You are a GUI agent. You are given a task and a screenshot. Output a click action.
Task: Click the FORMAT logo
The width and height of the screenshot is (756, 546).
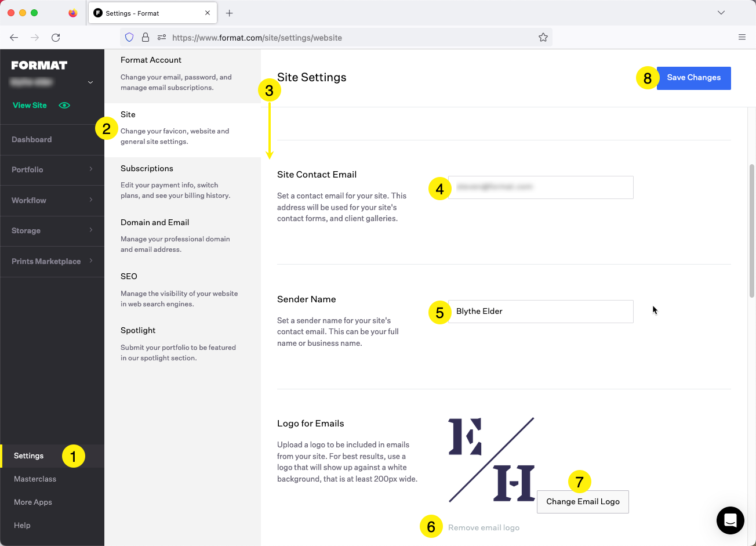39,65
